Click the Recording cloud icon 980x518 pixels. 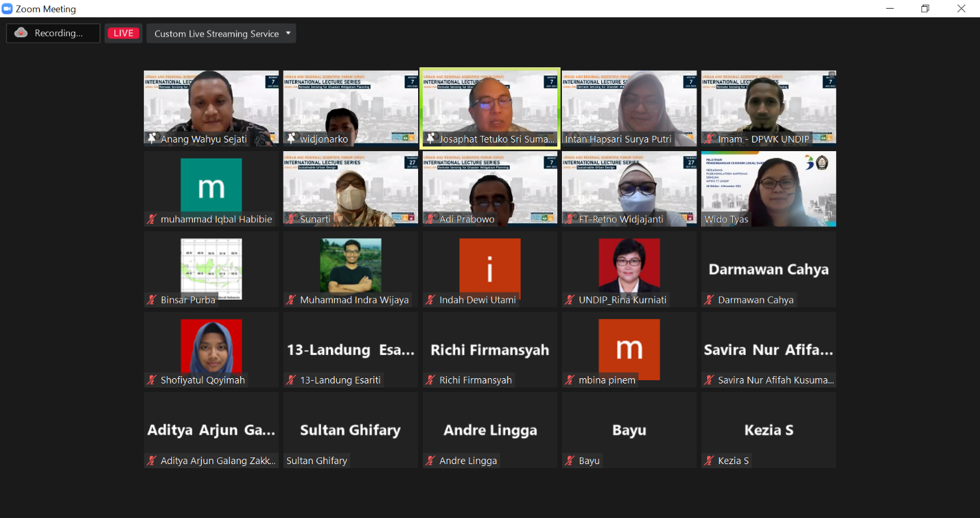point(21,33)
